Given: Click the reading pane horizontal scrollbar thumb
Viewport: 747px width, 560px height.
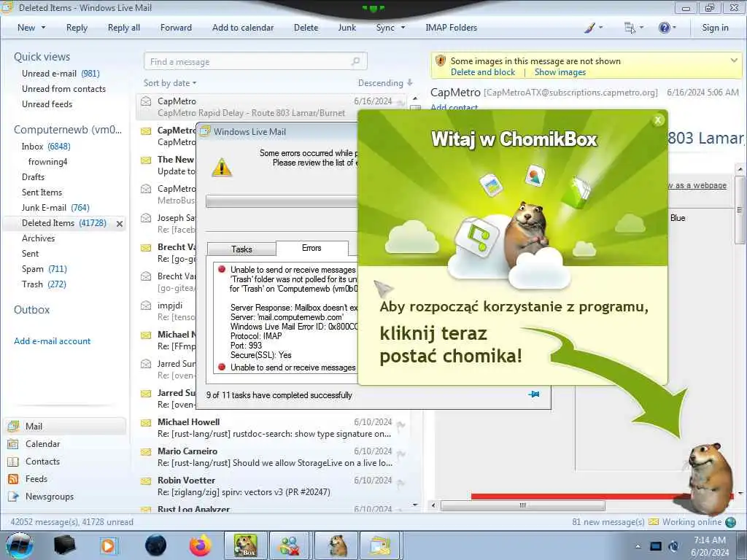Looking at the screenshot, I should [522, 505].
